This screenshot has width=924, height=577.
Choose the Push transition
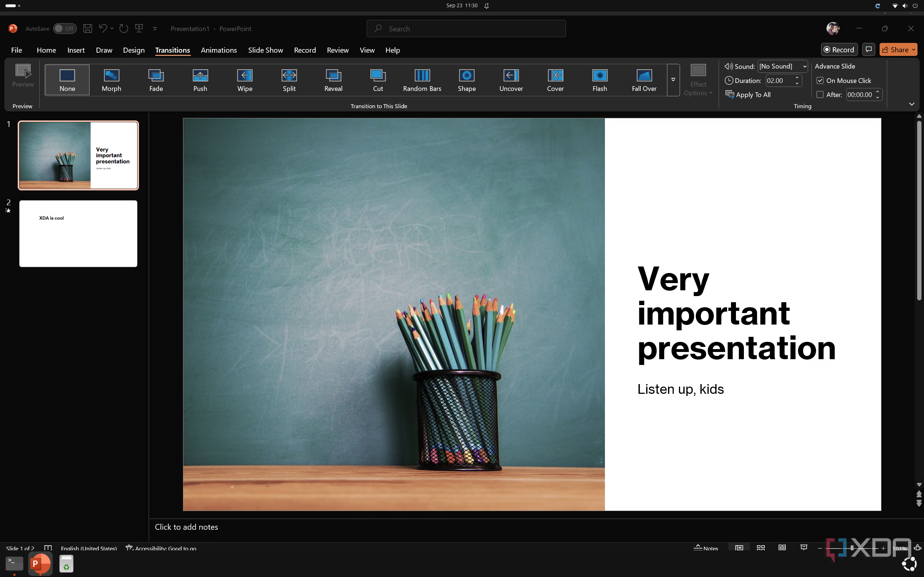point(200,80)
